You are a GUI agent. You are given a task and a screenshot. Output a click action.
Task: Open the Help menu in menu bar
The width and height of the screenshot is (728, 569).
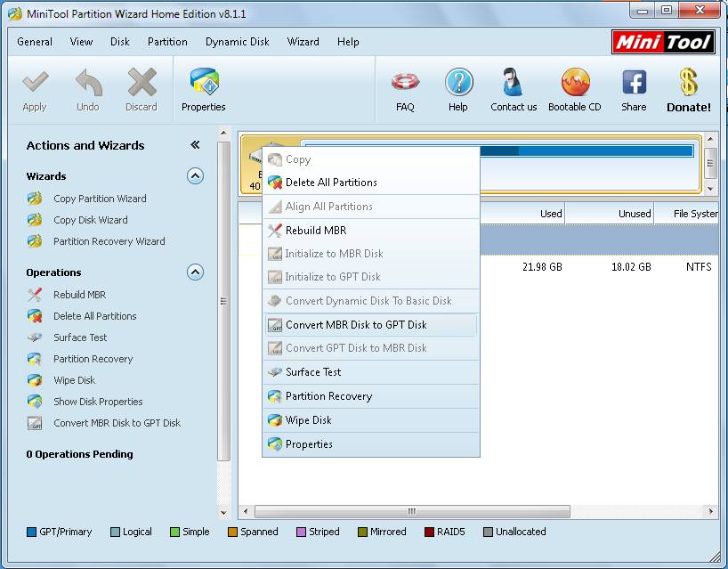coord(348,42)
